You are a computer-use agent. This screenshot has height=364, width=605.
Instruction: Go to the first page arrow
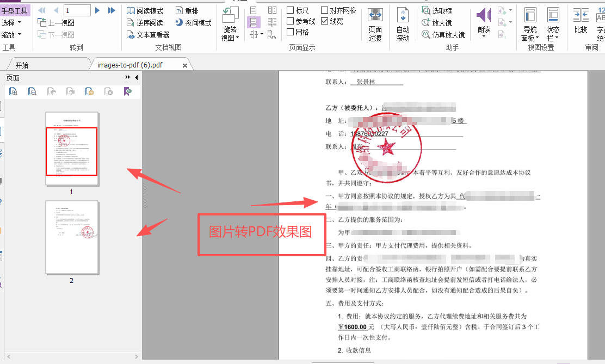[x=42, y=10]
